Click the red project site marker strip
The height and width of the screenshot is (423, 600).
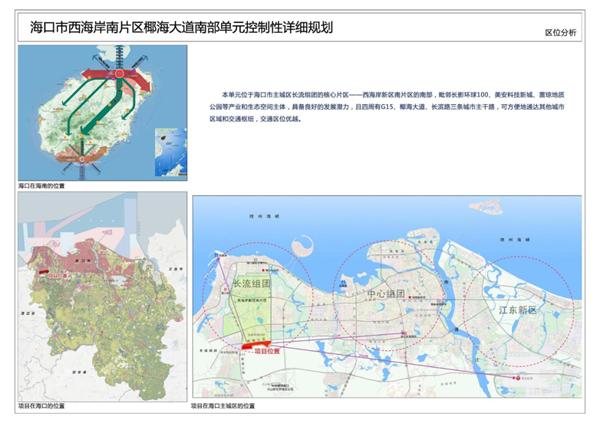[x=256, y=346]
